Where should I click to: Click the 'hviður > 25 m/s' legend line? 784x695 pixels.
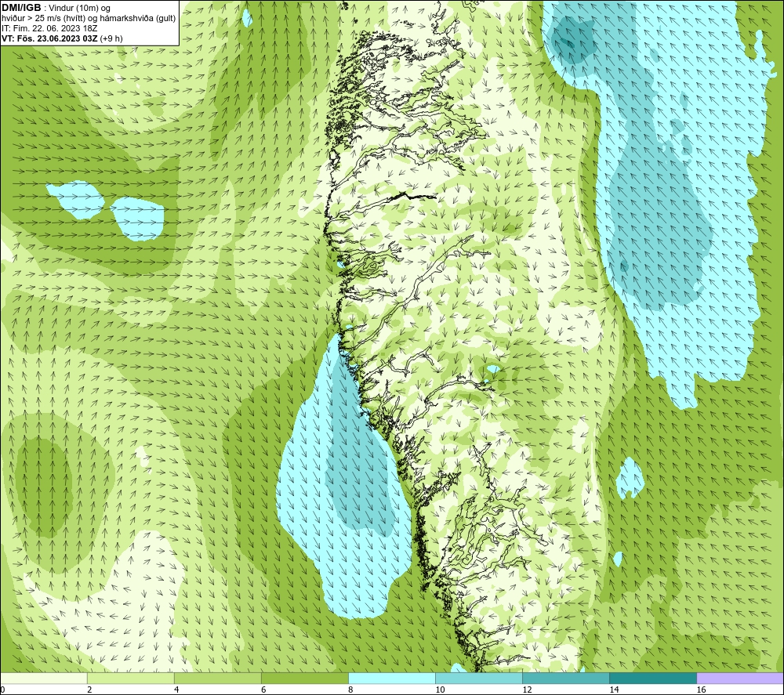click(x=89, y=19)
